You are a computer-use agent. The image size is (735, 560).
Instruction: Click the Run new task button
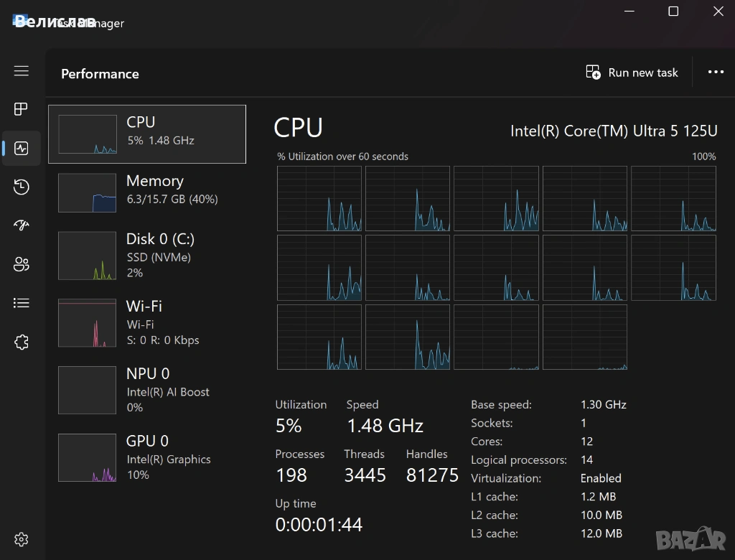[x=632, y=73]
